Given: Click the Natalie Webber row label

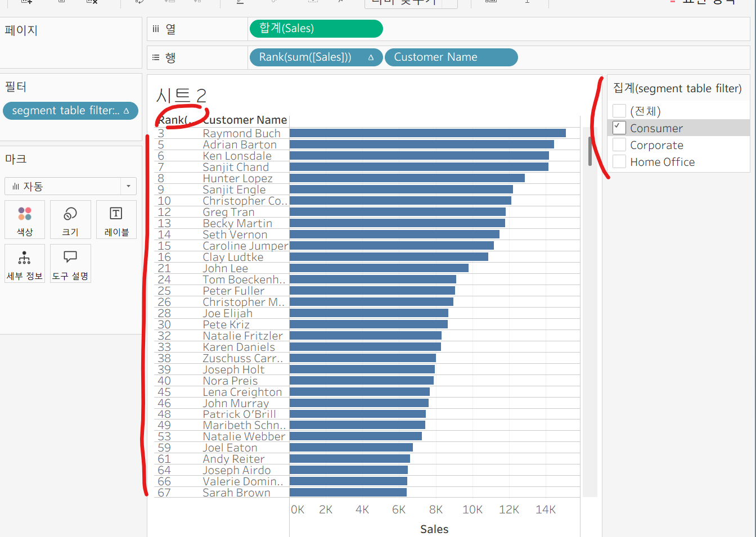Looking at the screenshot, I should coord(244,436).
